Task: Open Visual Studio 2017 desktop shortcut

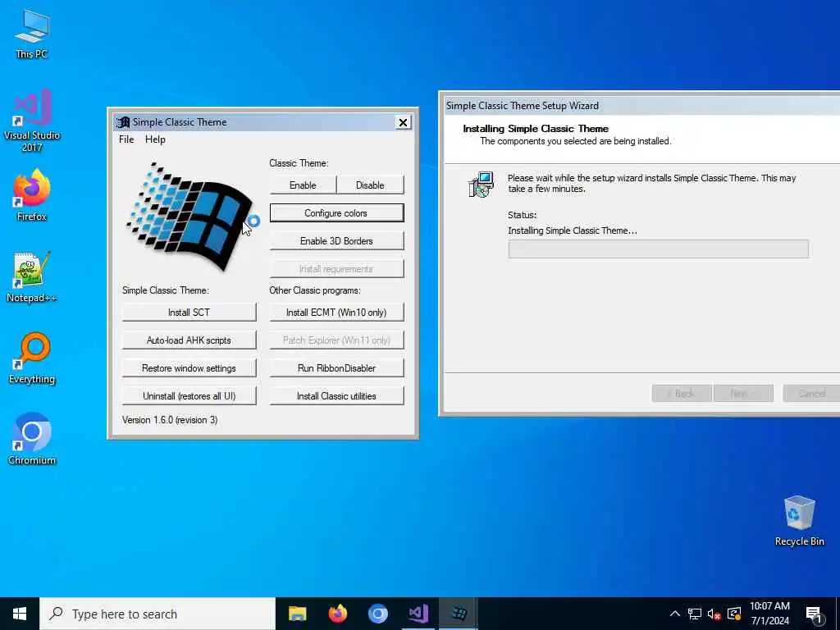Action: 32,121
